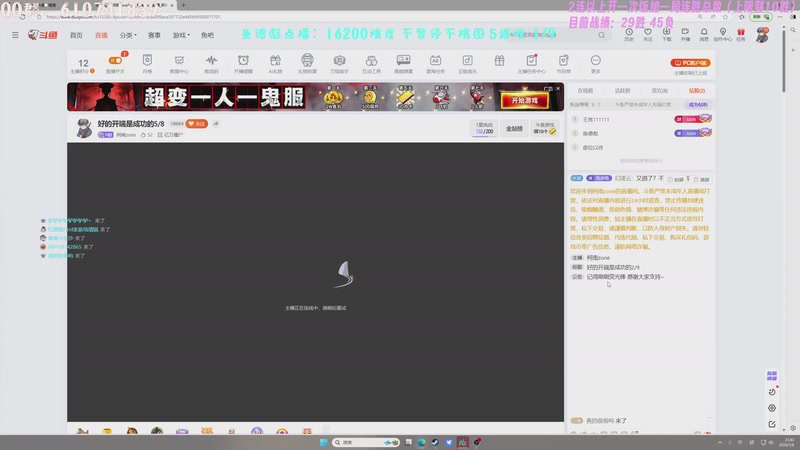
Task: Open Steam on the taskbar
Action: tap(435, 442)
